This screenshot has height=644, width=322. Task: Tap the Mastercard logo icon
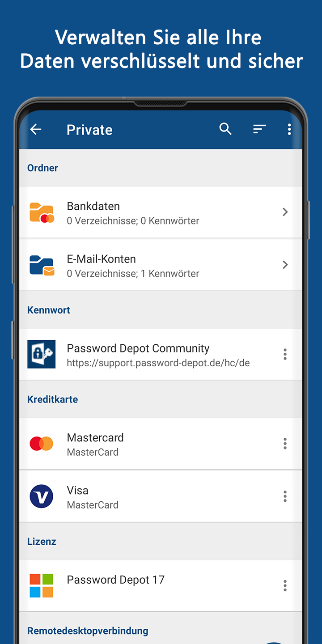(42, 444)
